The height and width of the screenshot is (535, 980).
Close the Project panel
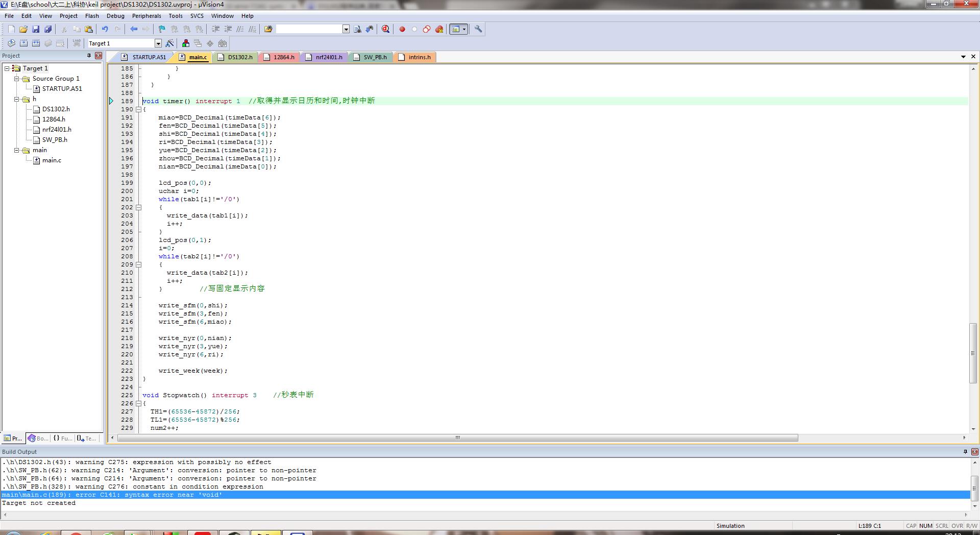tap(99, 56)
